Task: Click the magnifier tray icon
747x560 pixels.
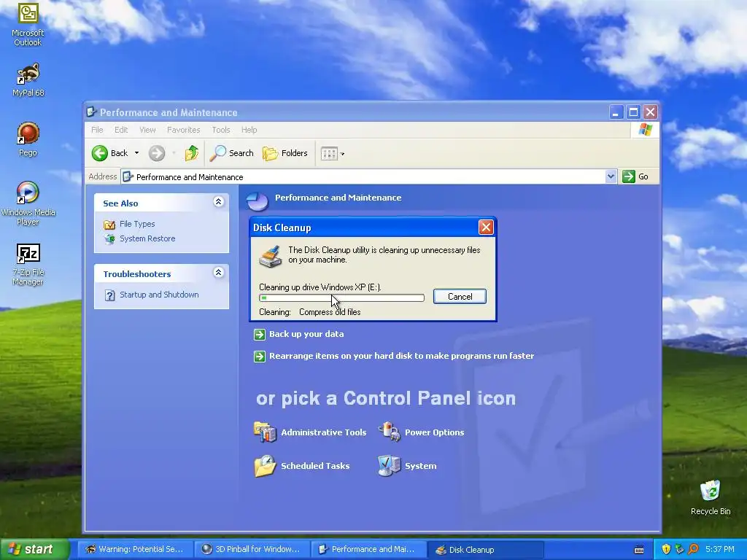Action: 693,550
